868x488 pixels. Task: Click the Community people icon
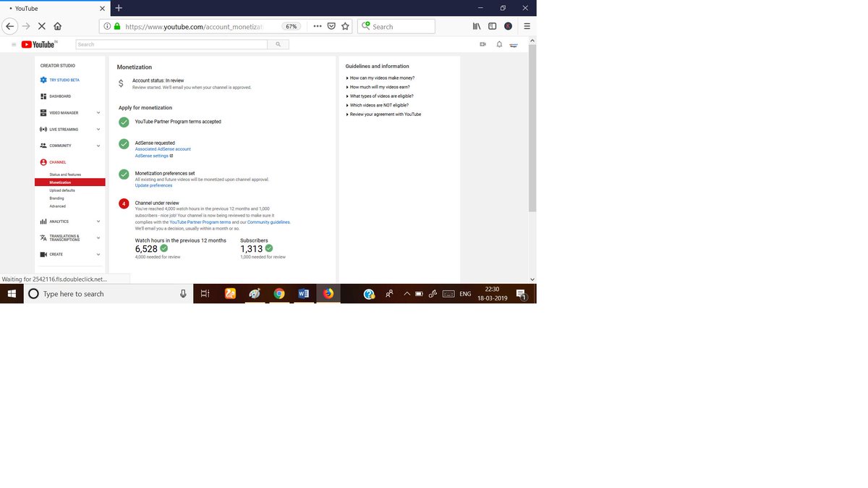coord(43,146)
